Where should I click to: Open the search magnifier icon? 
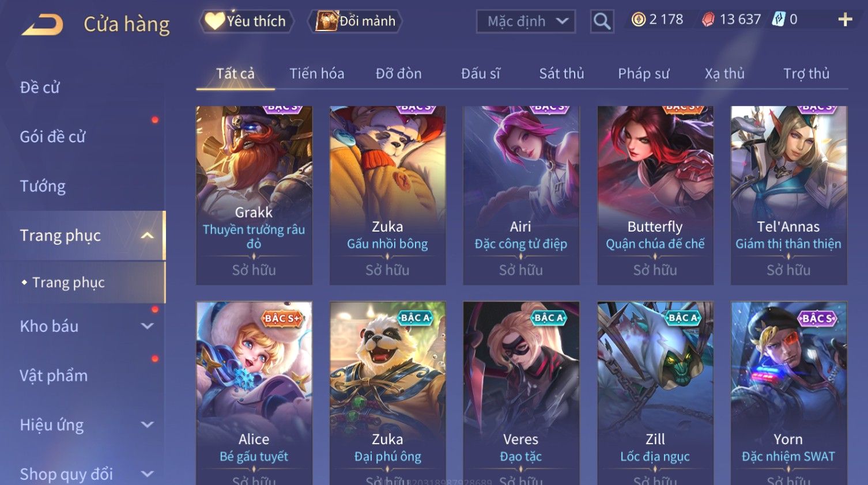point(602,21)
